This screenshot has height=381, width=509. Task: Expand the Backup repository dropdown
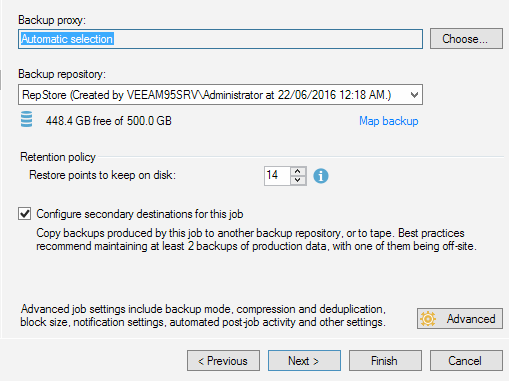pos(414,95)
